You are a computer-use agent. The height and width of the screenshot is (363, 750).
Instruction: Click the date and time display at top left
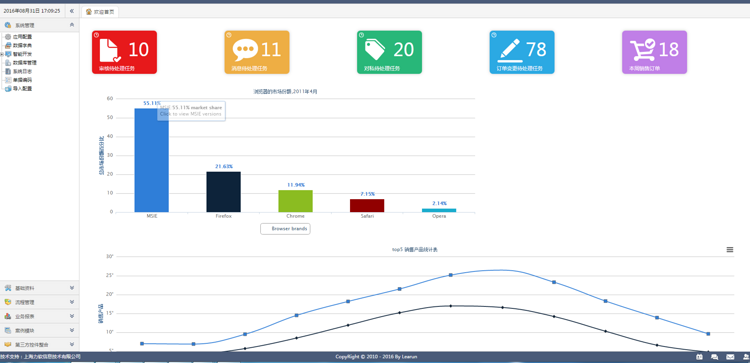[x=32, y=11]
